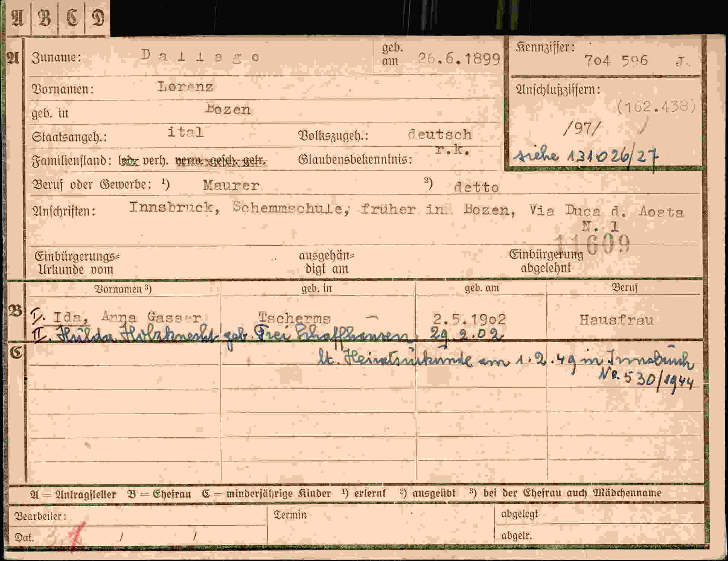
Task: Click the wife's birth date 2.5.1902
Action: (x=469, y=319)
